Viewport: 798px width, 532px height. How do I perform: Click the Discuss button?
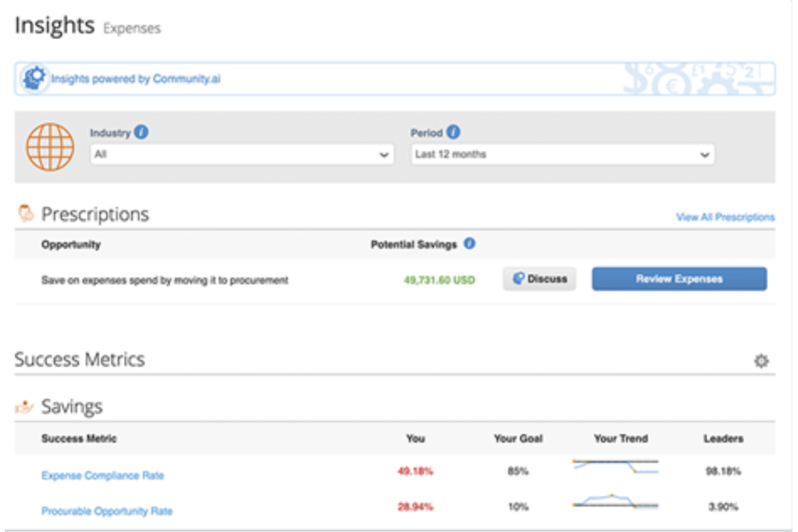(x=539, y=279)
